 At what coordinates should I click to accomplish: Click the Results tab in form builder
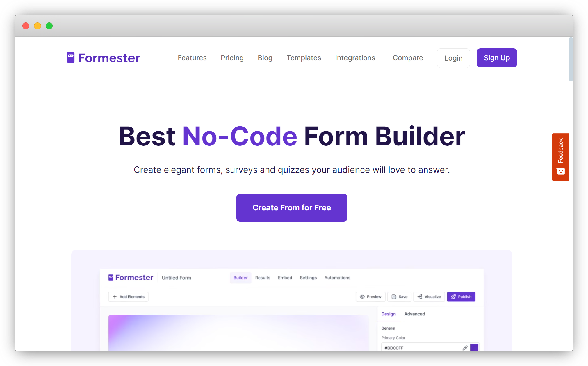coord(262,278)
